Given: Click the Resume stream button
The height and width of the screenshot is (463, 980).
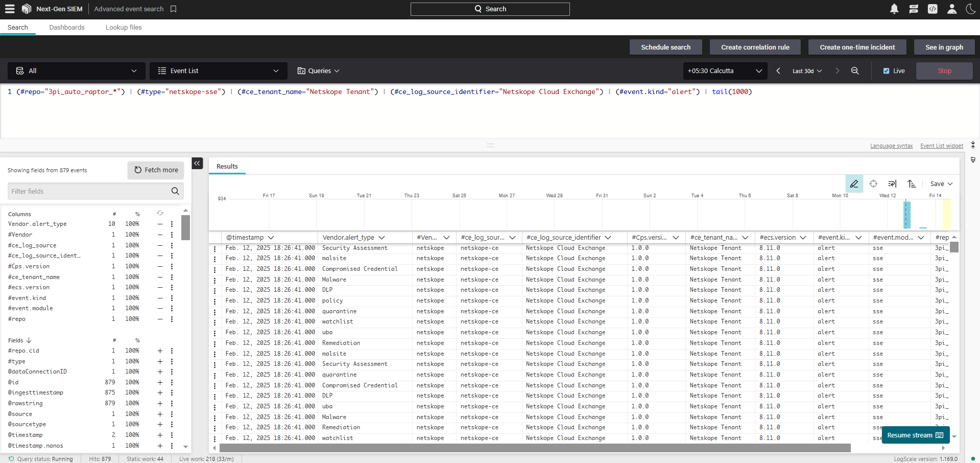Looking at the screenshot, I should pos(916,435).
